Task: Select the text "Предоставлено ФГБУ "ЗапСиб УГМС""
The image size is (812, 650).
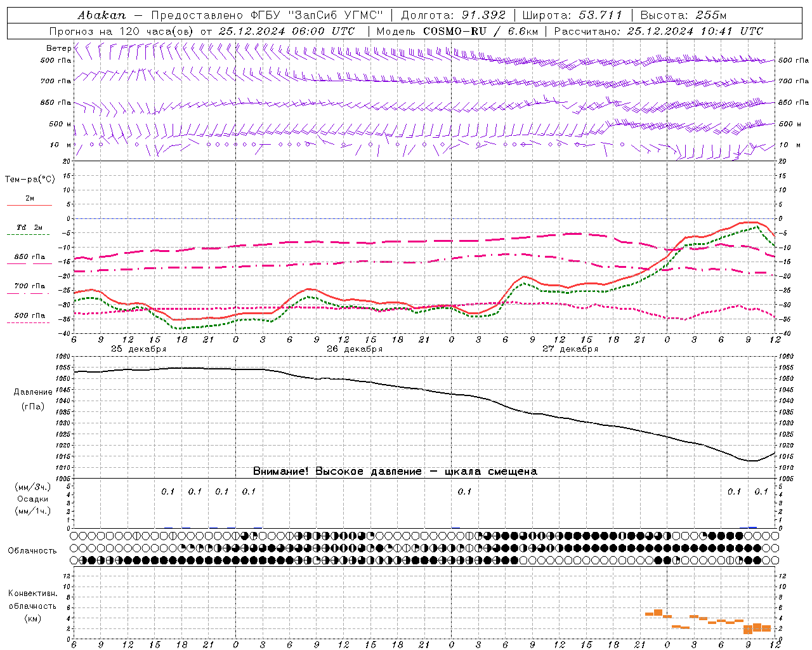Action: point(267,15)
